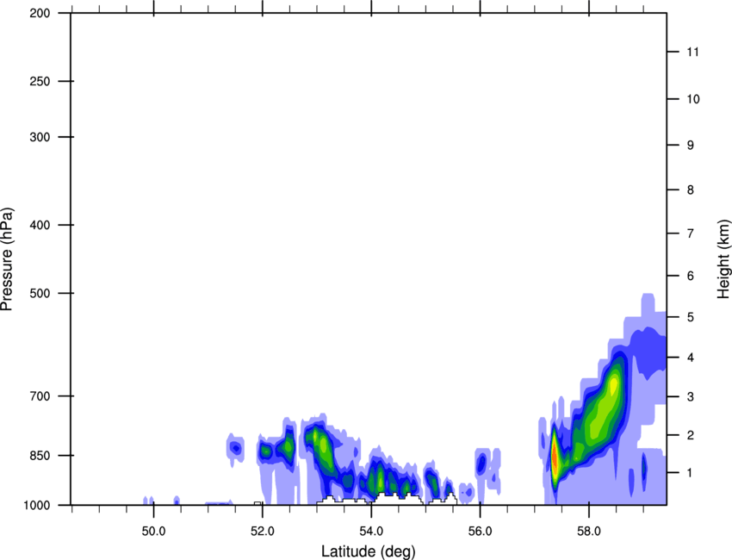Viewport: 732px width, 560px height.
Task: Click the 54.0 latitude tick label
Action: tap(371, 527)
